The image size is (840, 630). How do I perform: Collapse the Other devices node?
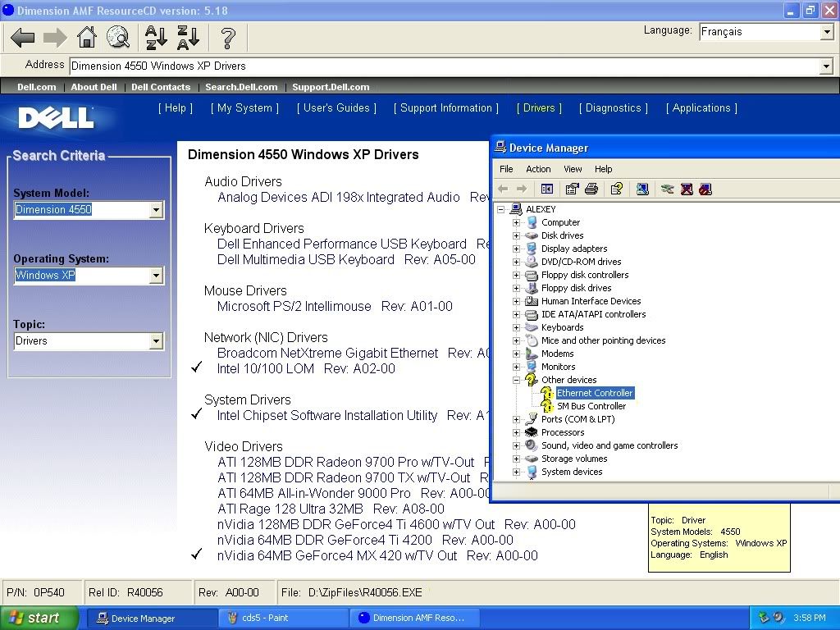point(517,381)
